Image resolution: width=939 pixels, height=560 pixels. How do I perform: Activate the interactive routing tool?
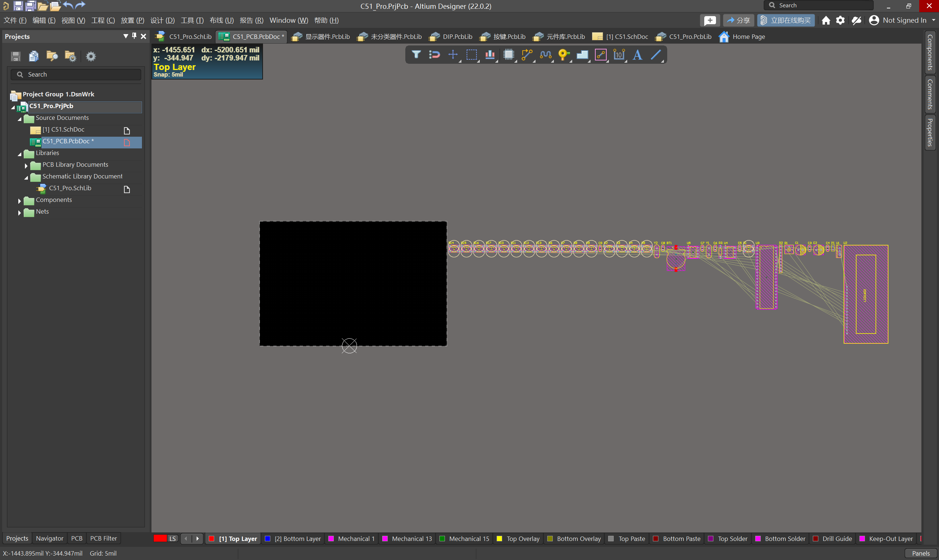[527, 55]
